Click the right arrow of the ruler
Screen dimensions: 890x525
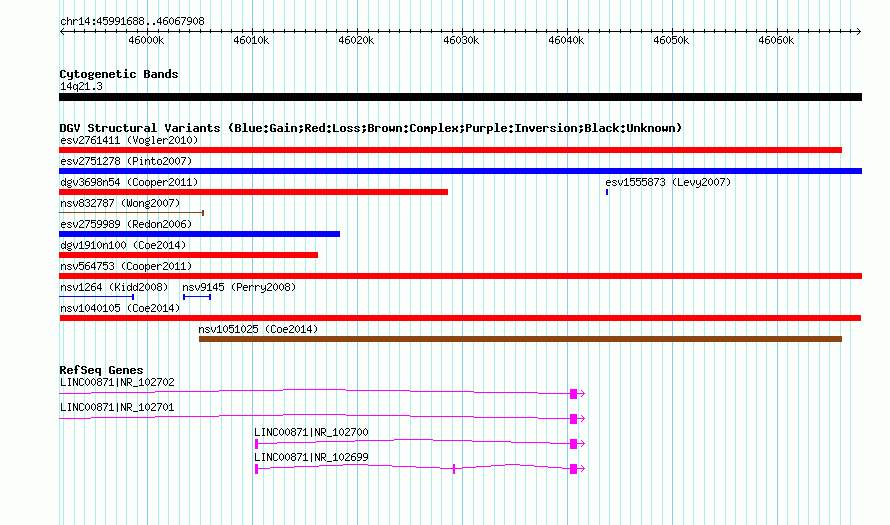point(859,31)
